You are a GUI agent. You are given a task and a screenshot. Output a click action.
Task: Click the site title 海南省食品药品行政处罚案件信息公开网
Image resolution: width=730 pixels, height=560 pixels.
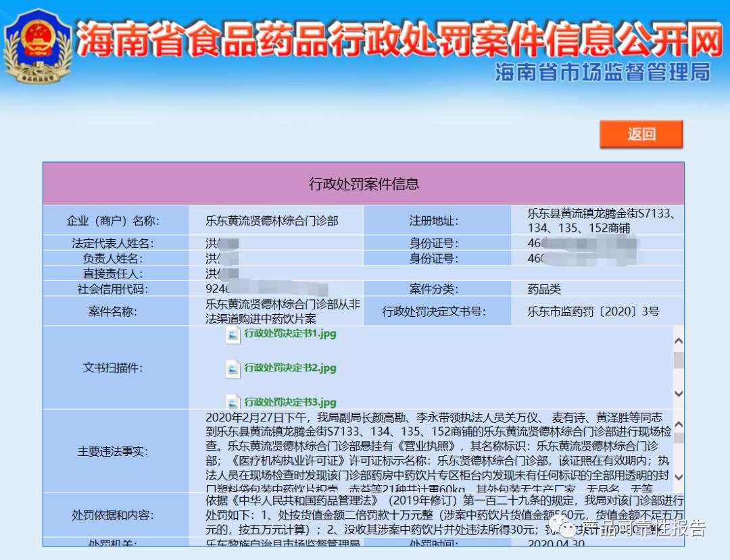pyautogui.click(x=399, y=39)
